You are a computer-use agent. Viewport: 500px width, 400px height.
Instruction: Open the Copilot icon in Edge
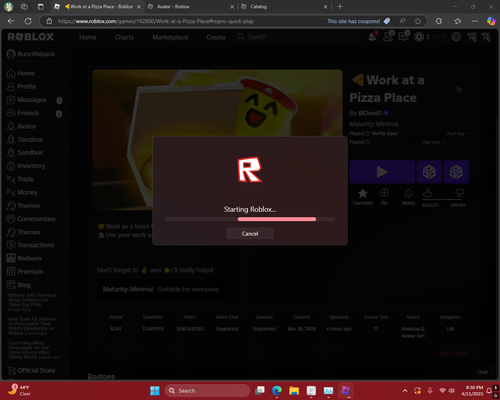pos(491,21)
